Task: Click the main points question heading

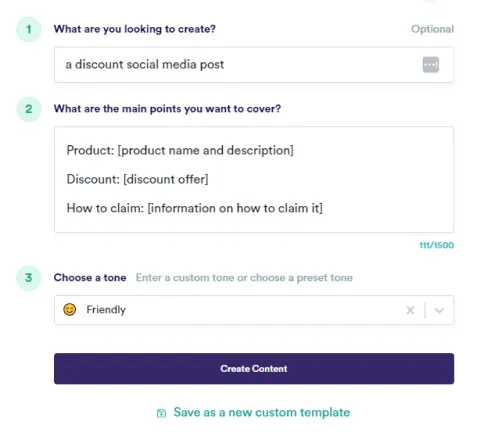Action: pyautogui.click(x=167, y=109)
